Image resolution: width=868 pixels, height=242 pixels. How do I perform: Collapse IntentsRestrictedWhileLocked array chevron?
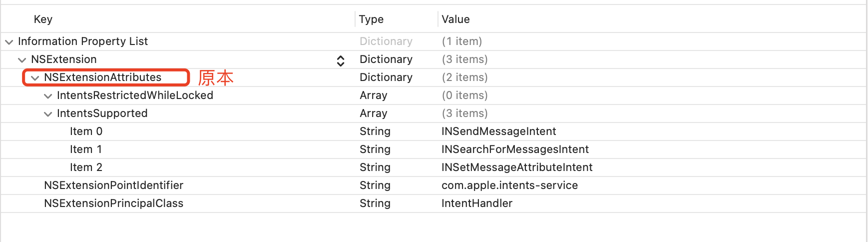click(x=48, y=96)
